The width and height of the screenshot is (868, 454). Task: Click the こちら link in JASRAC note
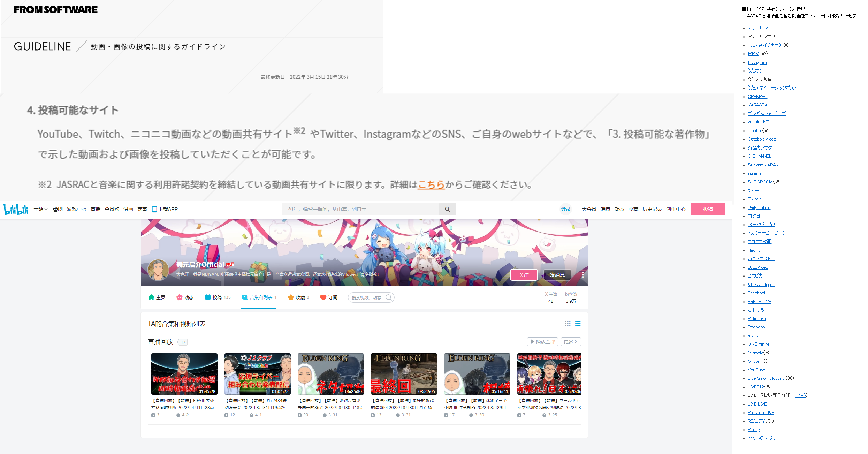431,184
